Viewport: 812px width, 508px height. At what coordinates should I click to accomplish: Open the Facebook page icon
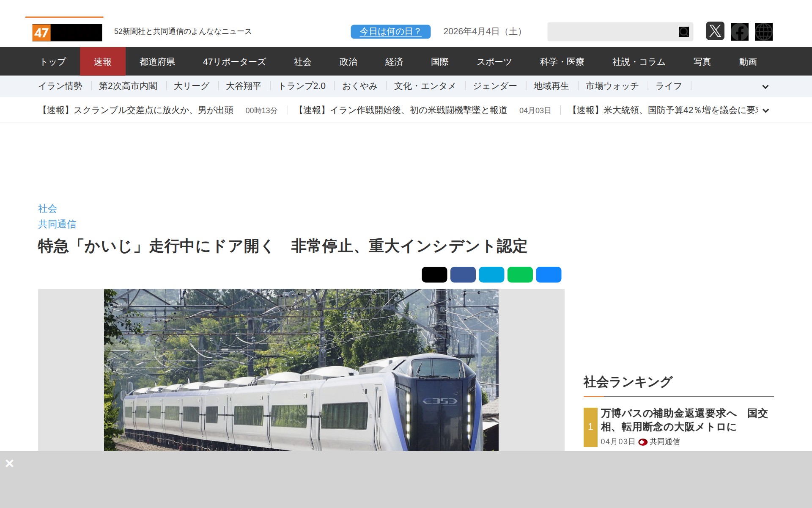[739, 32]
